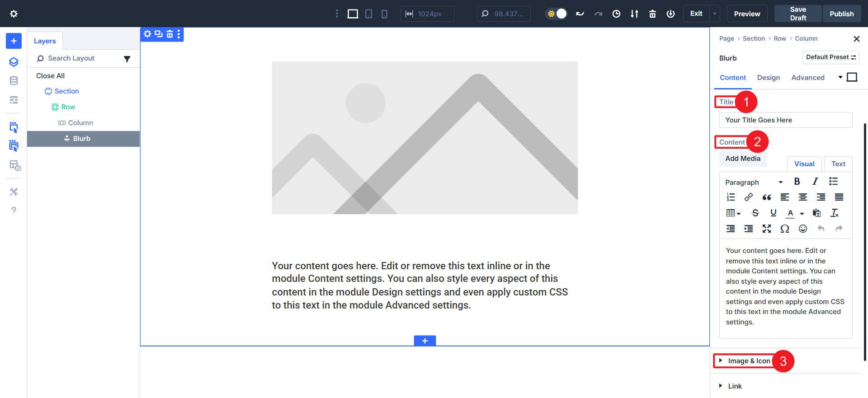Open the special character Omega tool
This screenshot has width=868, height=398.
coord(785,229)
